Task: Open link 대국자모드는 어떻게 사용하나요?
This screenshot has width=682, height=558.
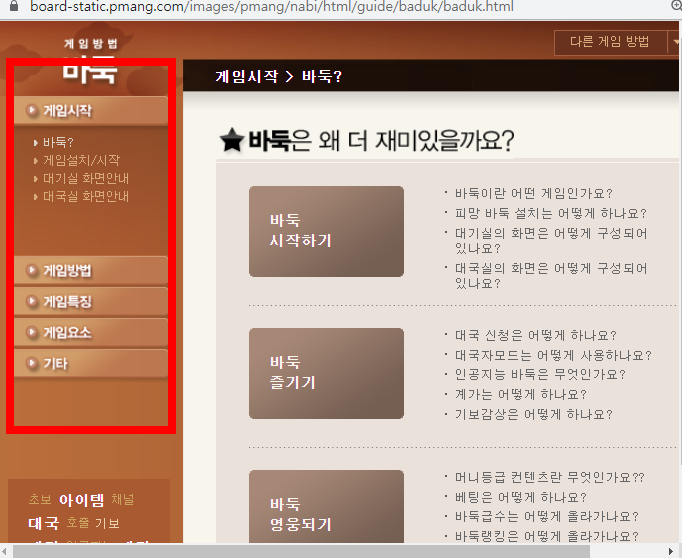Action: (553, 355)
